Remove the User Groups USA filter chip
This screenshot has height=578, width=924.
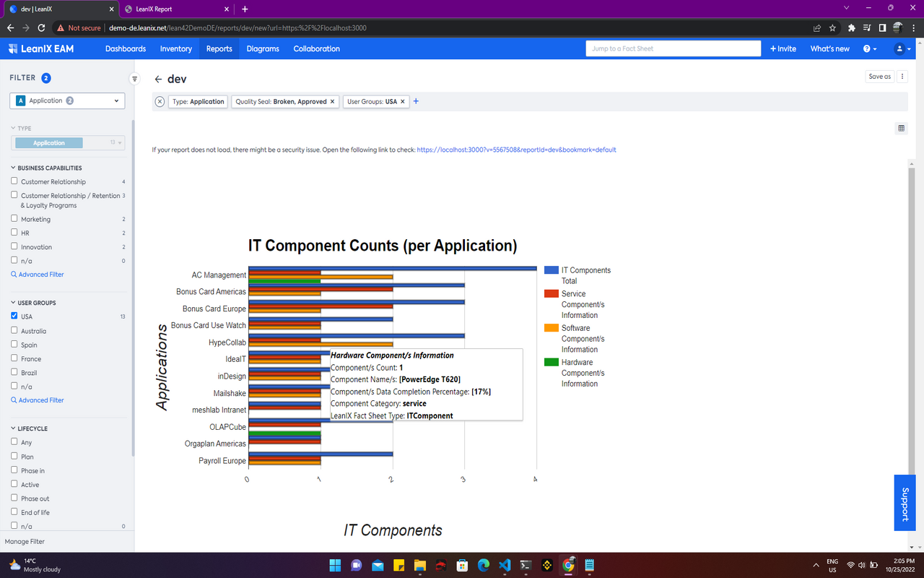pyautogui.click(x=403, y=102)
